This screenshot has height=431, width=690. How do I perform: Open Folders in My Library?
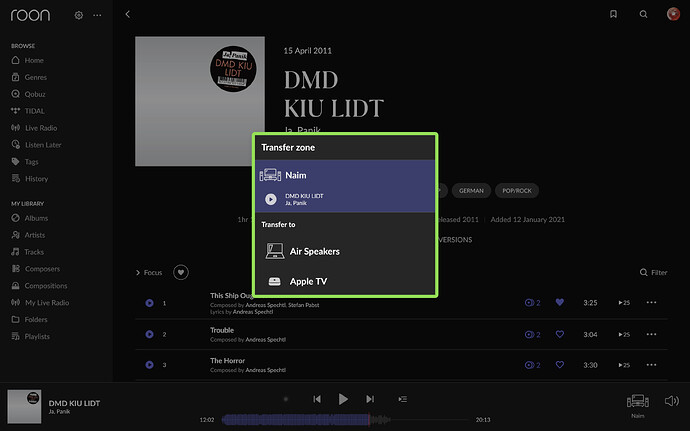(x=29, y=319)
